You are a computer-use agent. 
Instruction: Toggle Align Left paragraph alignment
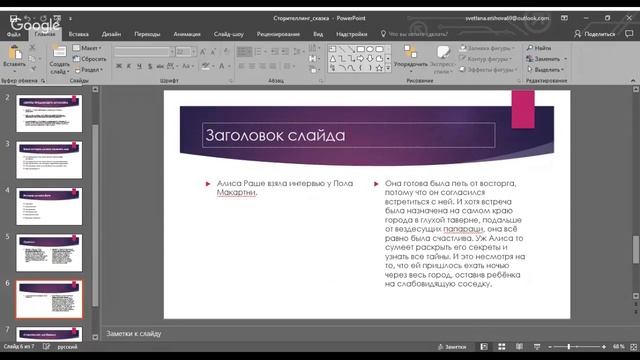click(x=242, y=66)
